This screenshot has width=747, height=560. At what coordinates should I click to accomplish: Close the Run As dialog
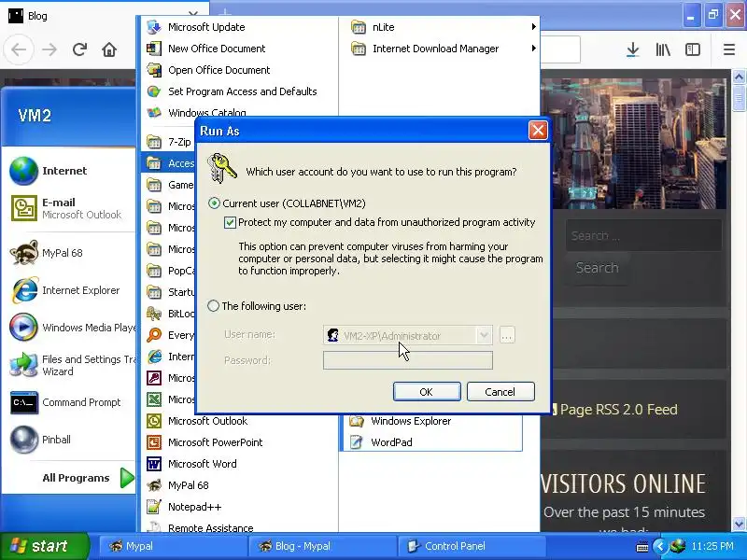(x=538, y=131)
